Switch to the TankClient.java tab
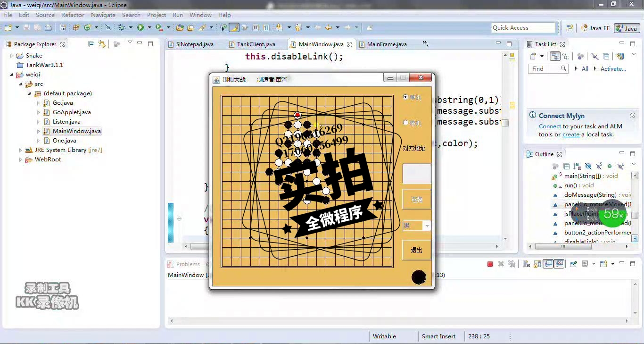Viewport: 644px width, 344px height. click(252, 44)
